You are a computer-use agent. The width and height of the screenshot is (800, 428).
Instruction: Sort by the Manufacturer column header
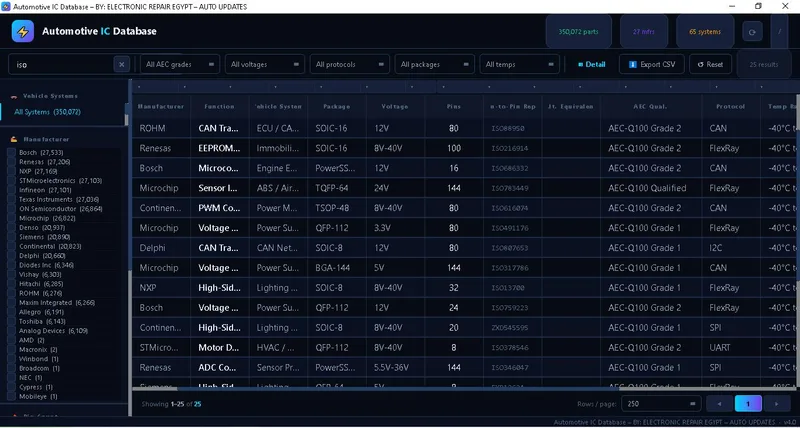(x=161, y=107)
